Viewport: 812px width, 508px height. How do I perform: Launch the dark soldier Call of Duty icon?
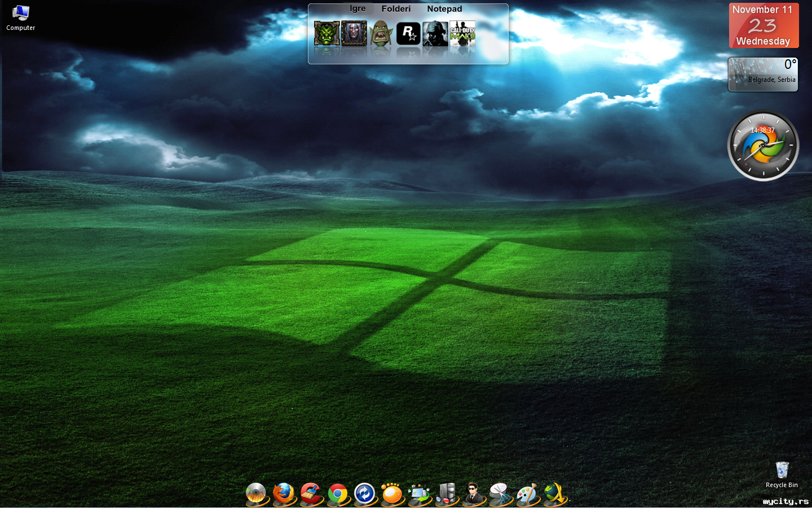click(435, 34)
